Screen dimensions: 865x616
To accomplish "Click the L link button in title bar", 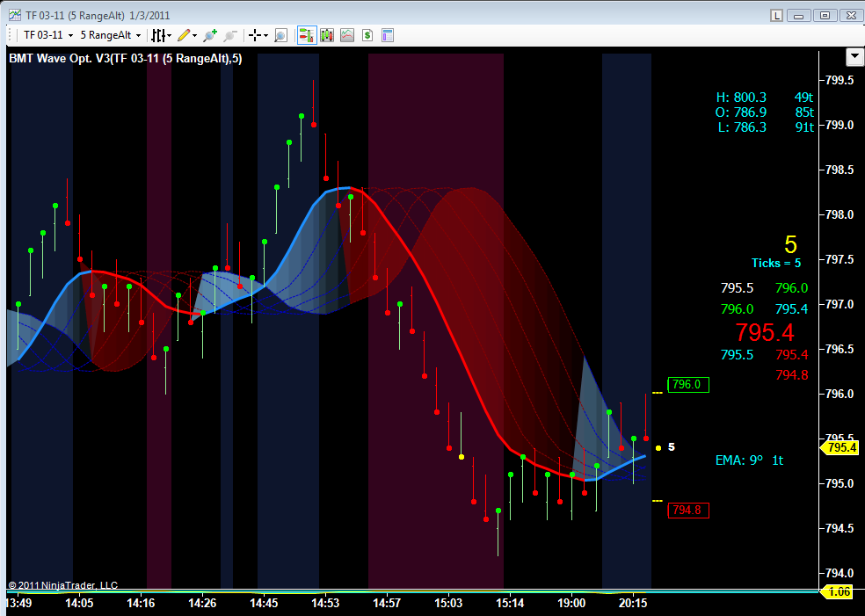I will (777, 16).
